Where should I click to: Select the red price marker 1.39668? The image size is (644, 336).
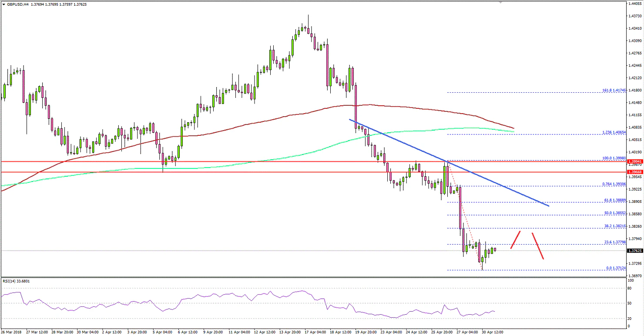(x=634, y=172)
